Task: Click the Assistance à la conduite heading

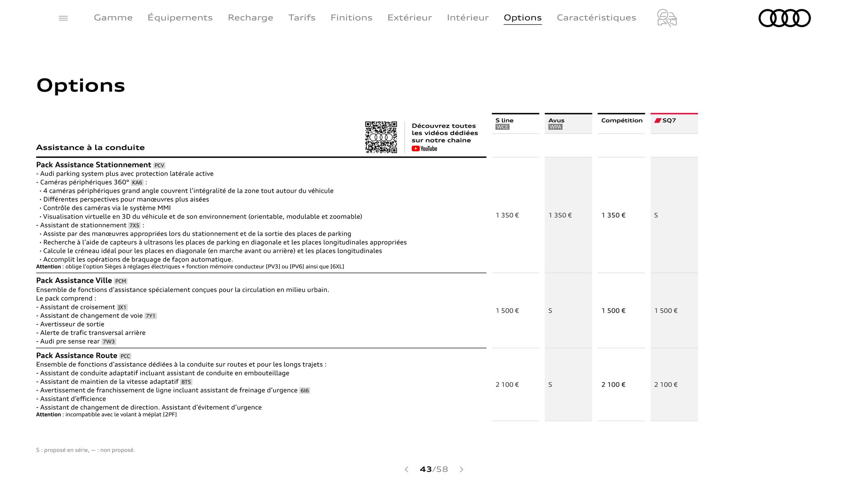Action: pos(90,148)
